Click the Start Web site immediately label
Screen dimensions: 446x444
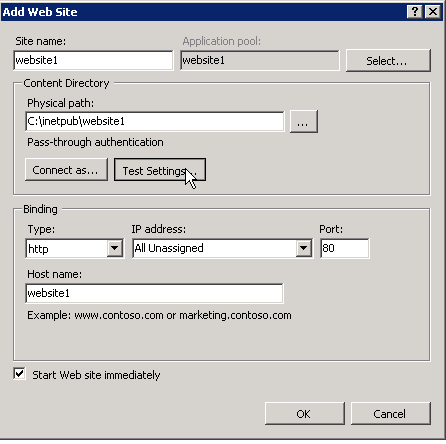(96, 375)
